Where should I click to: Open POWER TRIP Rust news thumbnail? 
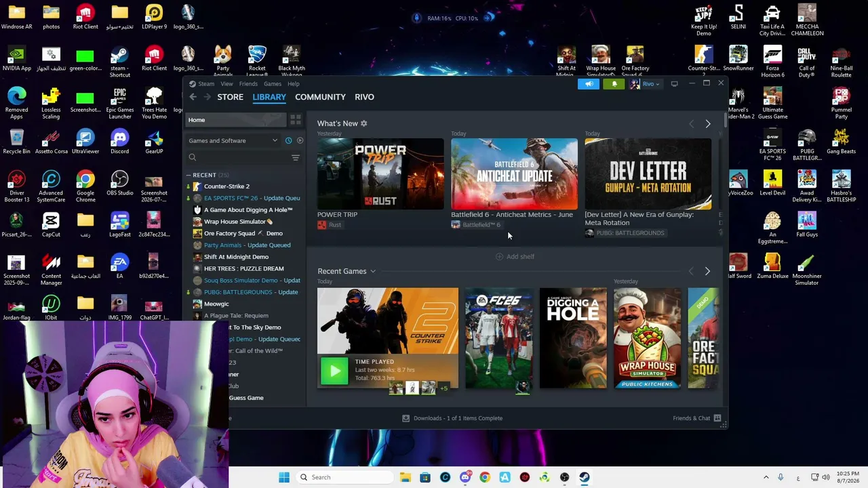tap(380, 174)
